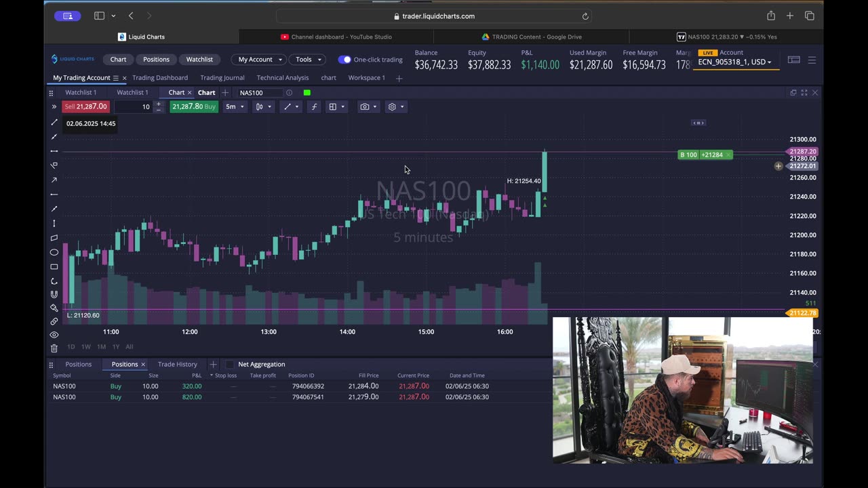868x488 pixels.
Task: Switch to Trading Dashboard workspace tab
Action: click(x=160, y=78)
